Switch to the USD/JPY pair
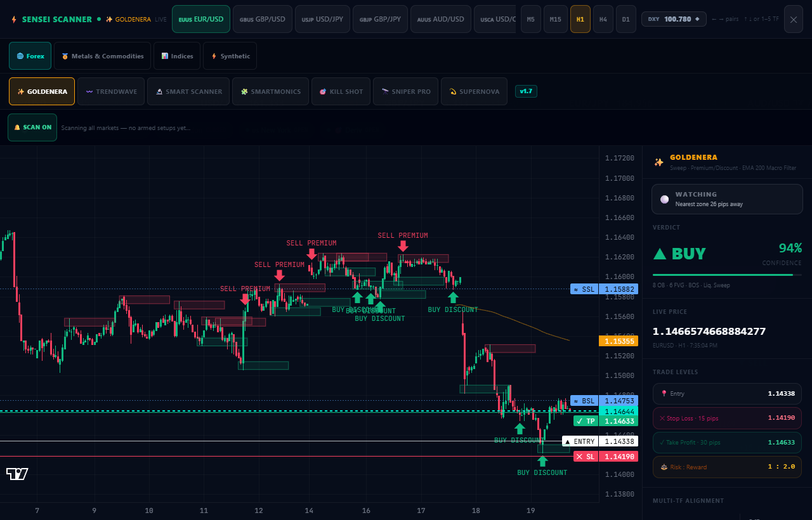 point(322,19)
